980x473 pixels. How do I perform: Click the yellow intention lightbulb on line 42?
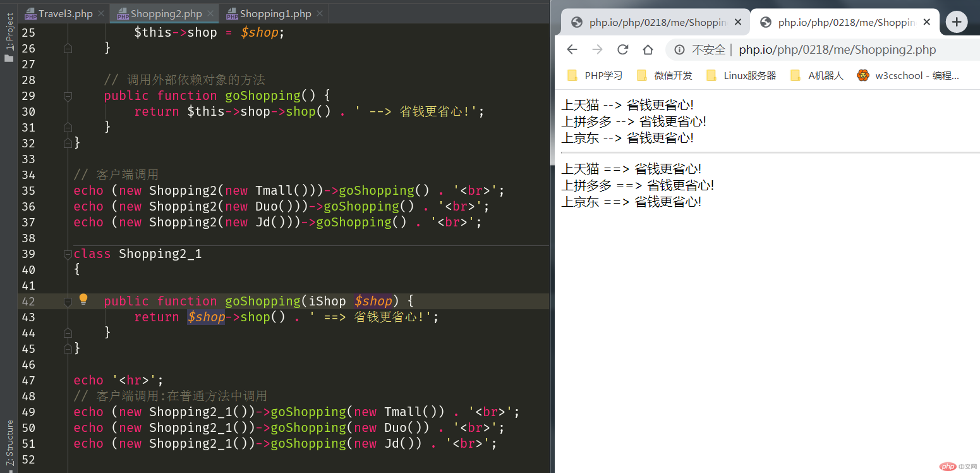[x=83, y=300]
